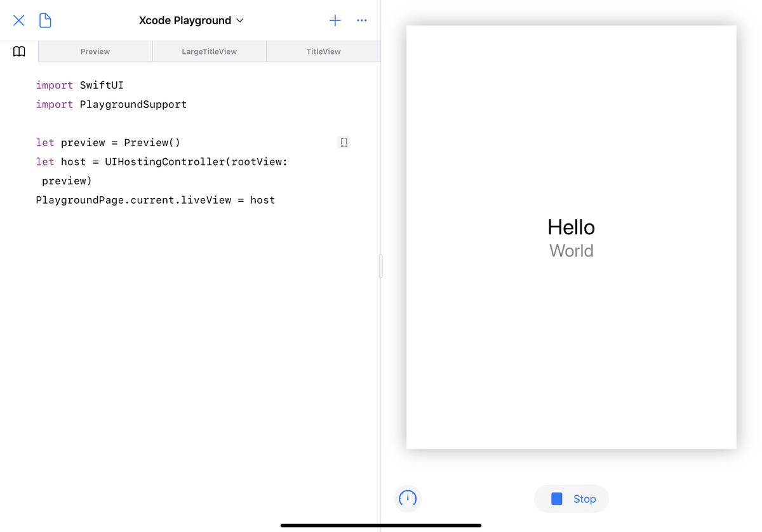This screenshot has width=762, height=532.
Task: Switch to the Preview tab
Action: (95, 51)
